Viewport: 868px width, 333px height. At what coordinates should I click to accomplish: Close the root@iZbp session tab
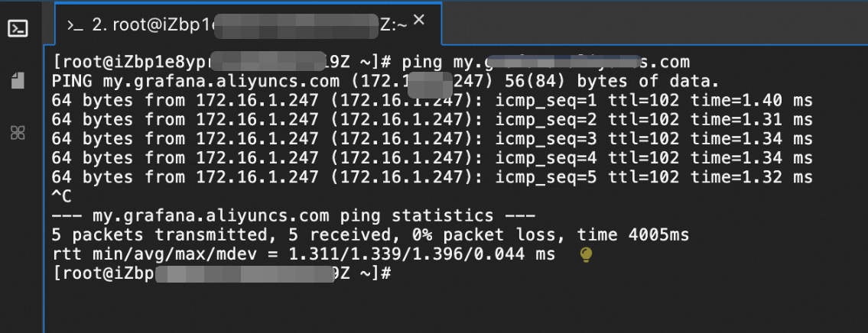(418, 21)
